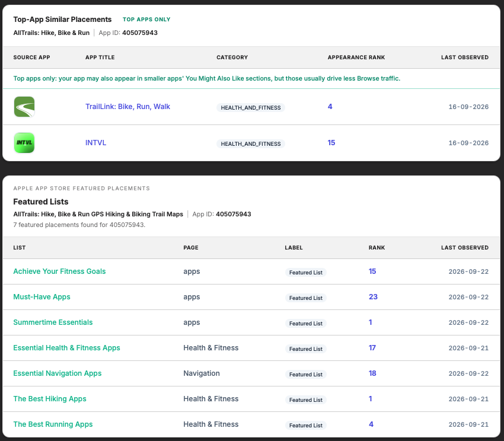This screenshot has width=504, height=441.
Task: Click the CATEGORY column header
Action: click(232, 57)
